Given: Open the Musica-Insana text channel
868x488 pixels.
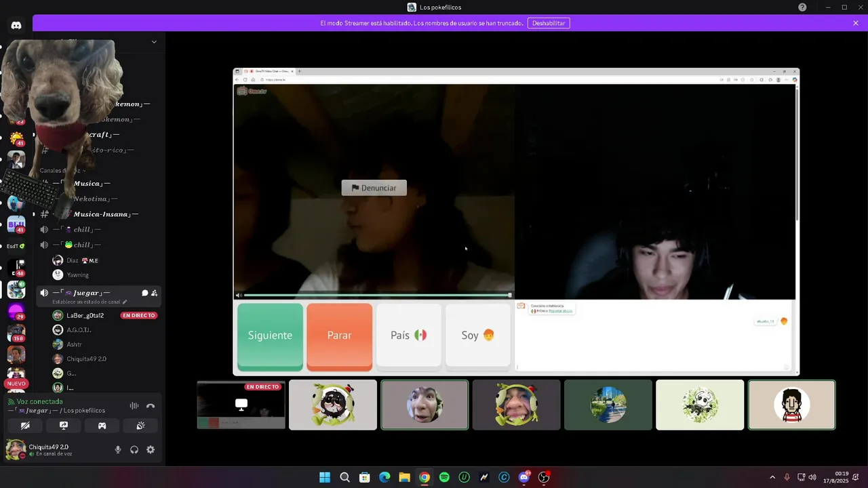Looking at the screenshot, I should [92, 214].
